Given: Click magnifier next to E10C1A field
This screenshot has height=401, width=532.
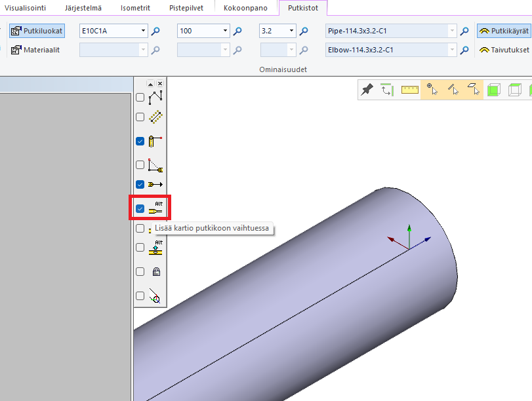Looking at the screenshot, I should click(x=155, y=31).
